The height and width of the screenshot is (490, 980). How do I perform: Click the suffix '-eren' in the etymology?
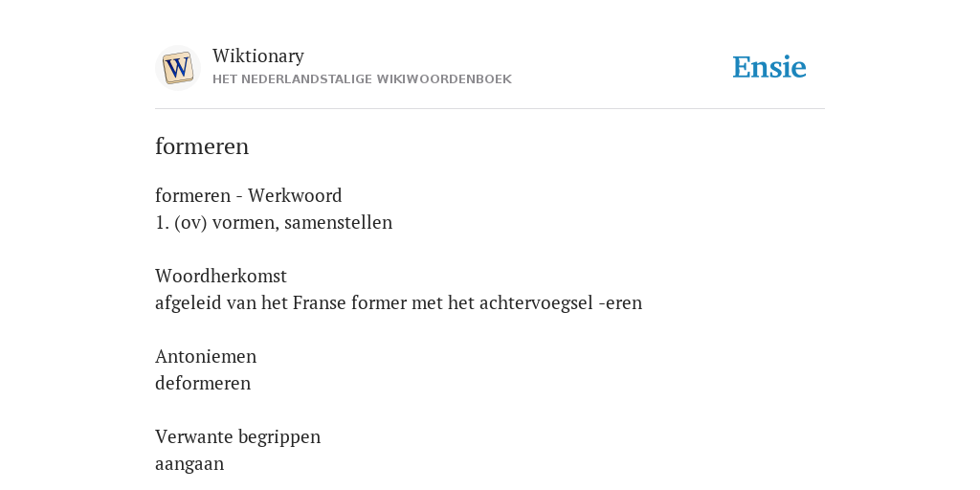click(620, 303)
